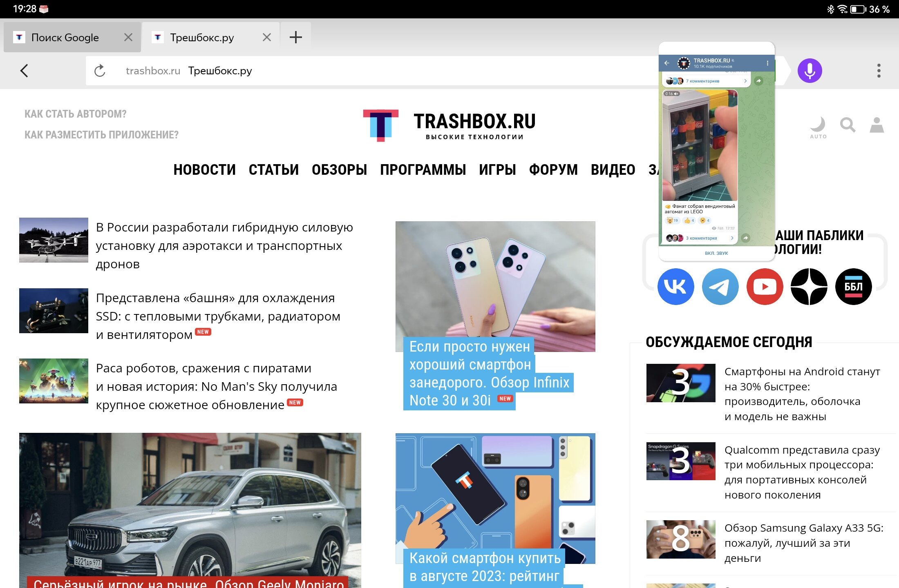This screenshot has width=899, height=588.
Task: Click the thumbs-up reaction with 4
Action: (689, 220)
